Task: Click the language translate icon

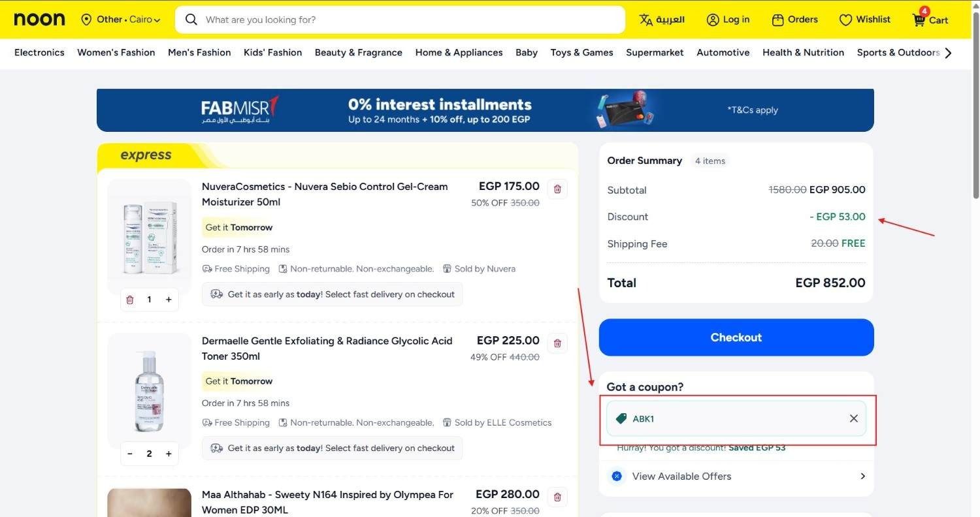Action: click(x=645, y=20)
